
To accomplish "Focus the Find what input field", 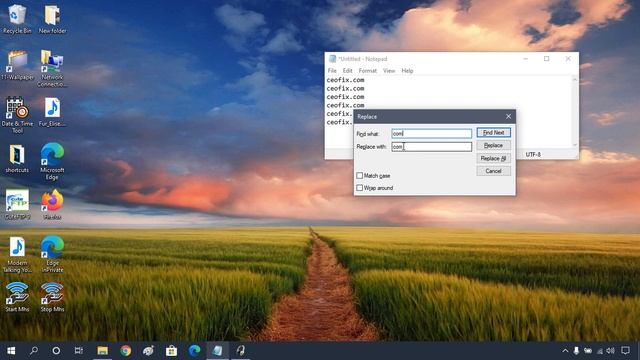I will 431,133.
